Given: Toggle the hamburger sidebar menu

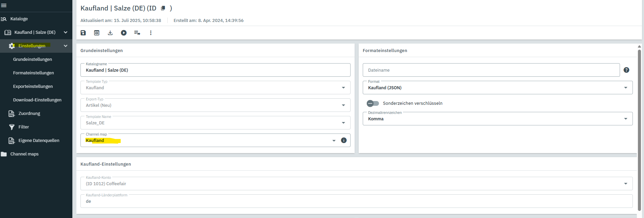Looking at the screenshot, I should tap(4, 5).
